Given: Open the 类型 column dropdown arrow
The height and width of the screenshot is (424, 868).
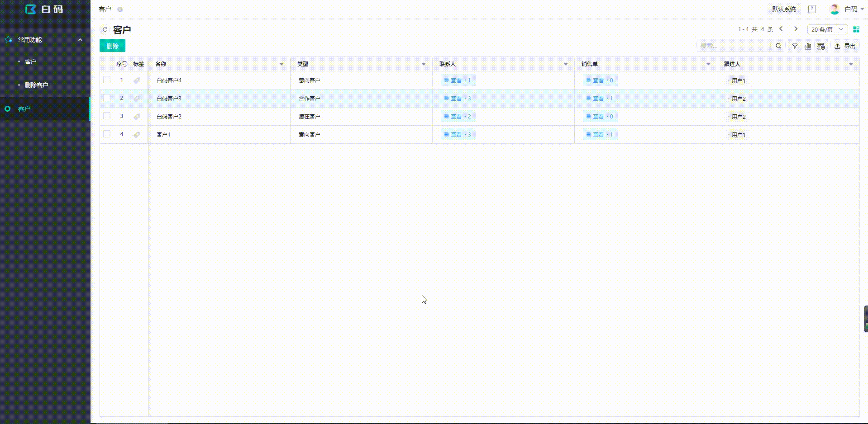Looking at the screenshot, I should tap(424, 64).
